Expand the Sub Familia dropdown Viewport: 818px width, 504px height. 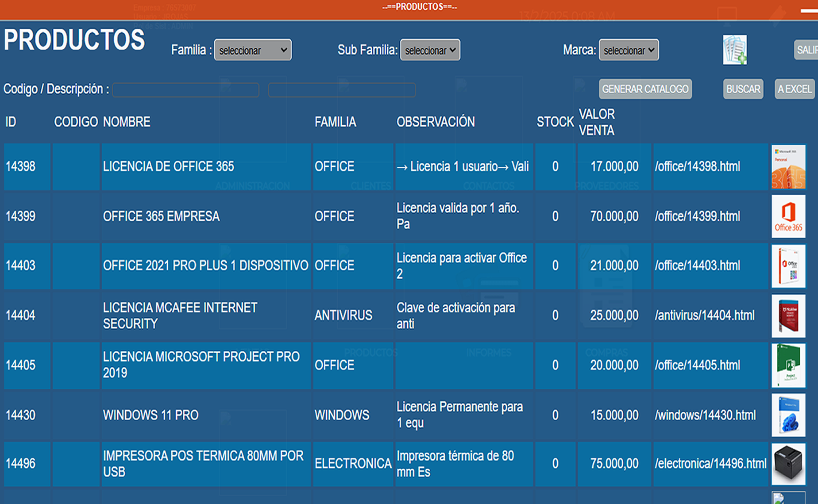click(x=430, y=50)
